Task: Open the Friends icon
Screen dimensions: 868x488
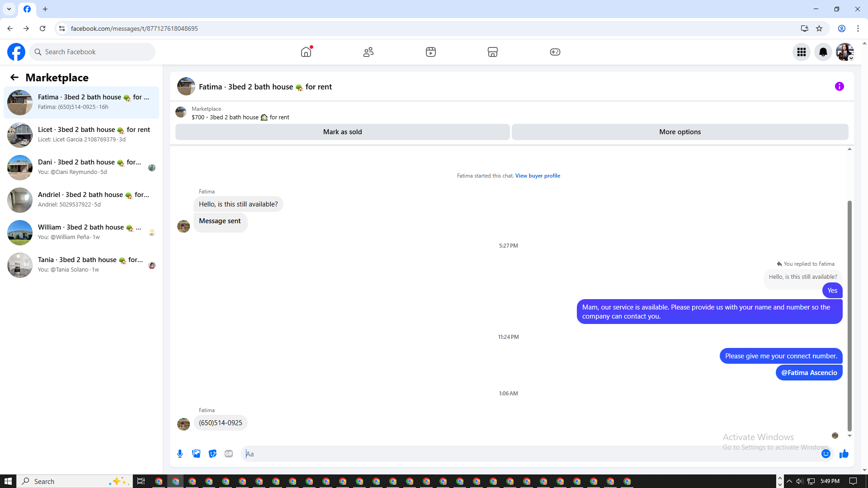Action: click(x=368, y=52)
